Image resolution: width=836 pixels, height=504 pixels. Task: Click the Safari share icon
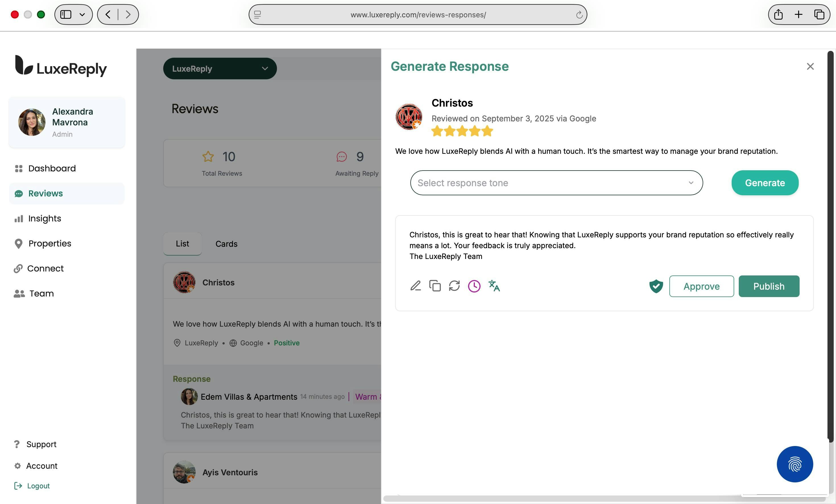(778, 14)
